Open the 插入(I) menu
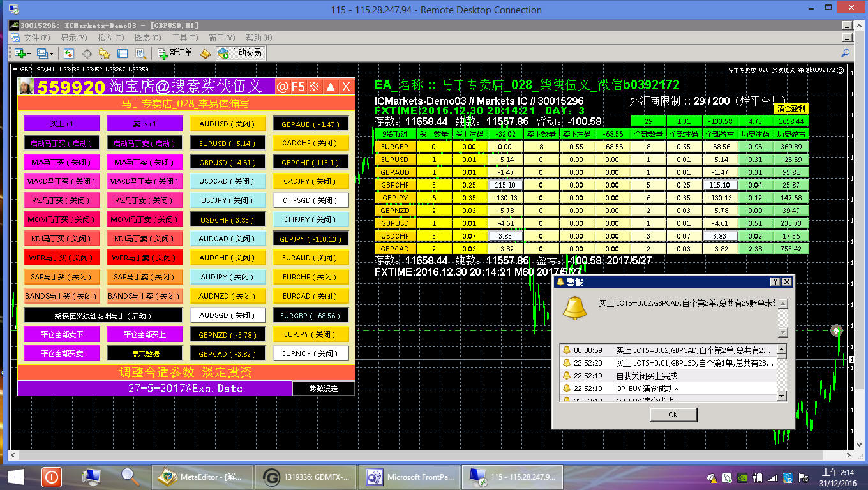 [110, 38]
